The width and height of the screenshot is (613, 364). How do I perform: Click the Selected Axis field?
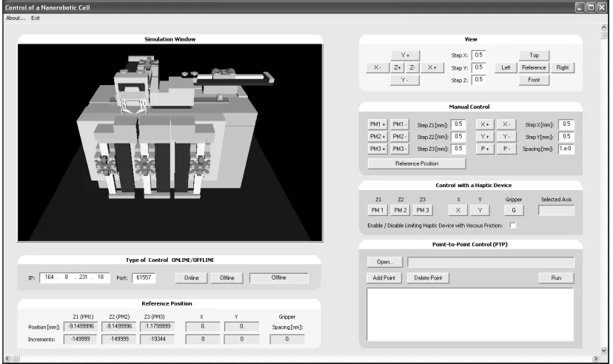coord(556,210)
